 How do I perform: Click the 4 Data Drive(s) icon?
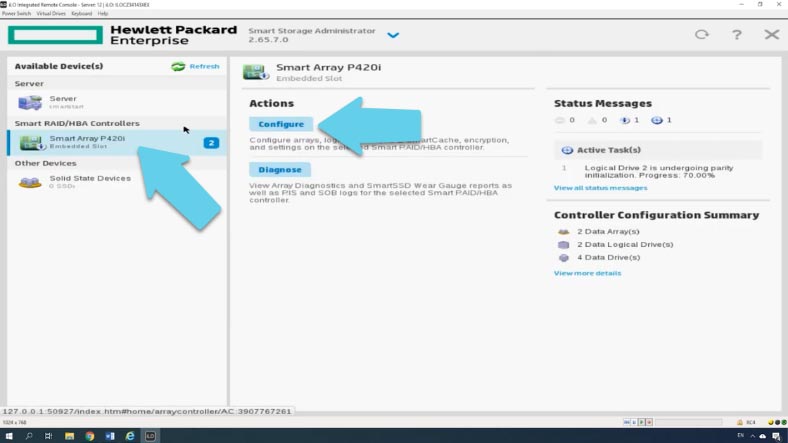[563, 258]
